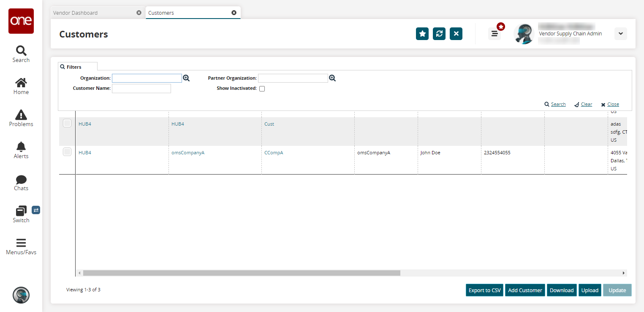Click the Add Customer button
This screenshot has width=644, height=312.
coord(525,290)
